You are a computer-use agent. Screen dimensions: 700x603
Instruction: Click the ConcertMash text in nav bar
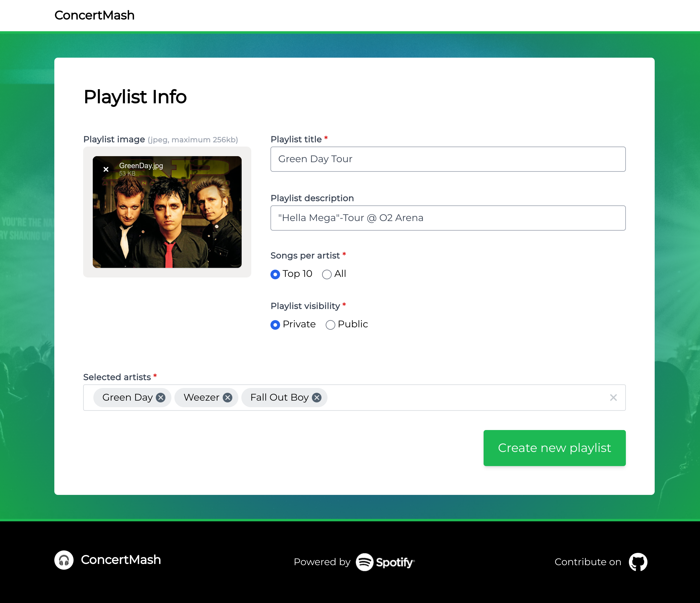pyautogui.click(x=94, y=15)
